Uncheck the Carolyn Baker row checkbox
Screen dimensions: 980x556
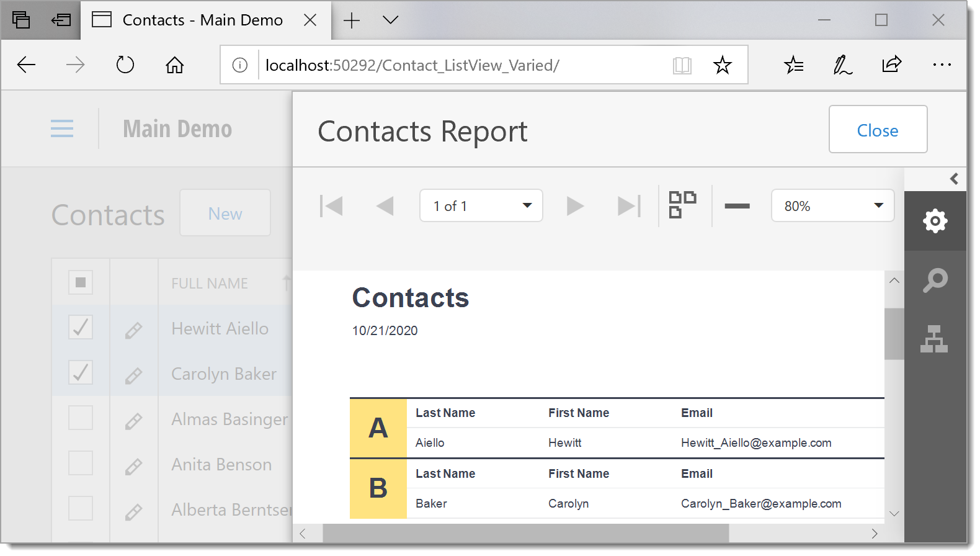pos(81,373)
